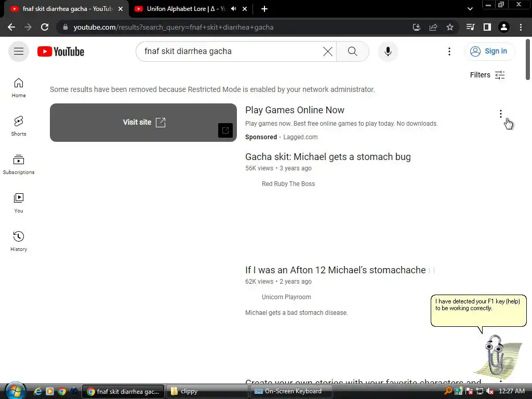Click the 12:27 AM taskbar clock
This screenshot has height=399, width=532.
512,391
